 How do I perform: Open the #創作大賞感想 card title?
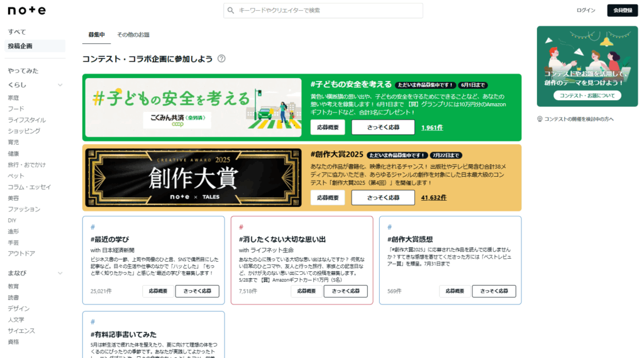pos(410,239)
